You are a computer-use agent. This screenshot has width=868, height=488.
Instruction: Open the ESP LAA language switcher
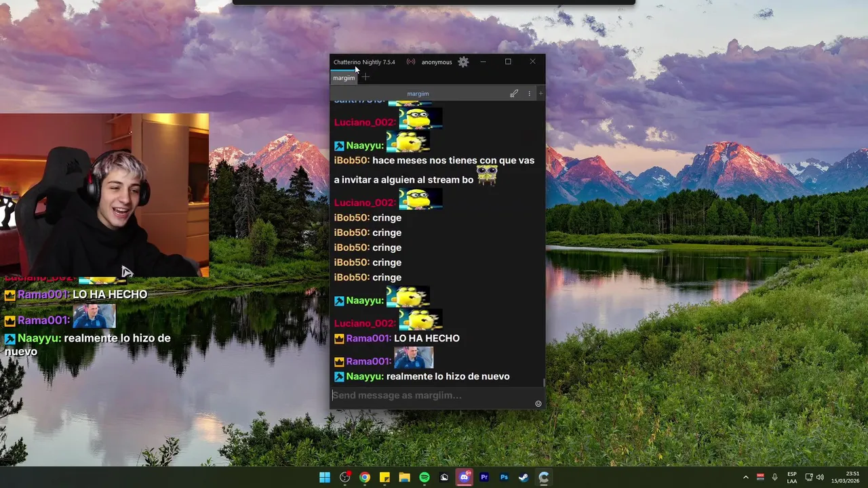pos(792,477)
